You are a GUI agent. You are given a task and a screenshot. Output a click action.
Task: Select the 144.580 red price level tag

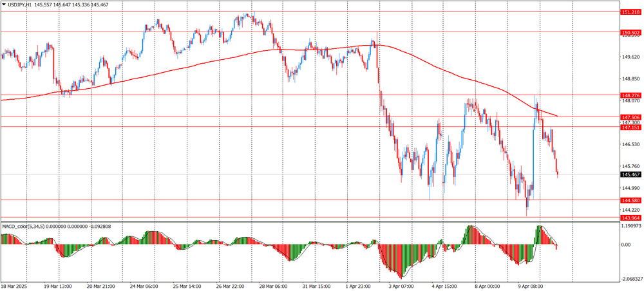coord(630,200)
